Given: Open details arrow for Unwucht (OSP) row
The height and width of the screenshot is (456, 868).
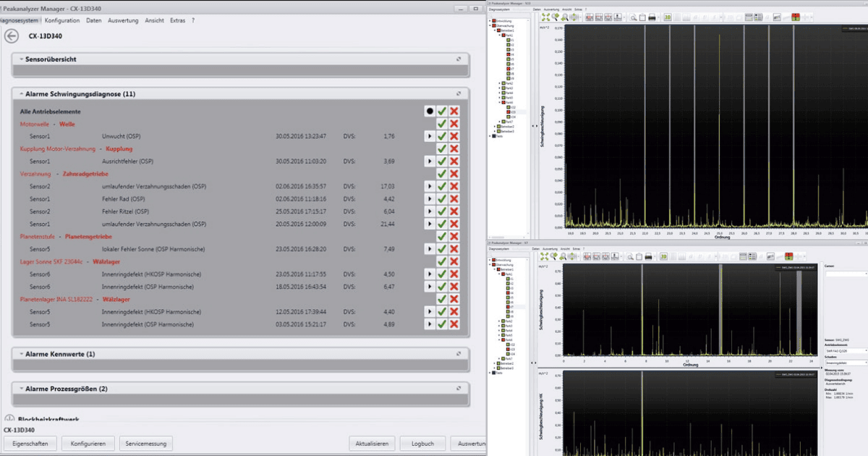Looking at the screenshot, I should click(x=429, y=136).
